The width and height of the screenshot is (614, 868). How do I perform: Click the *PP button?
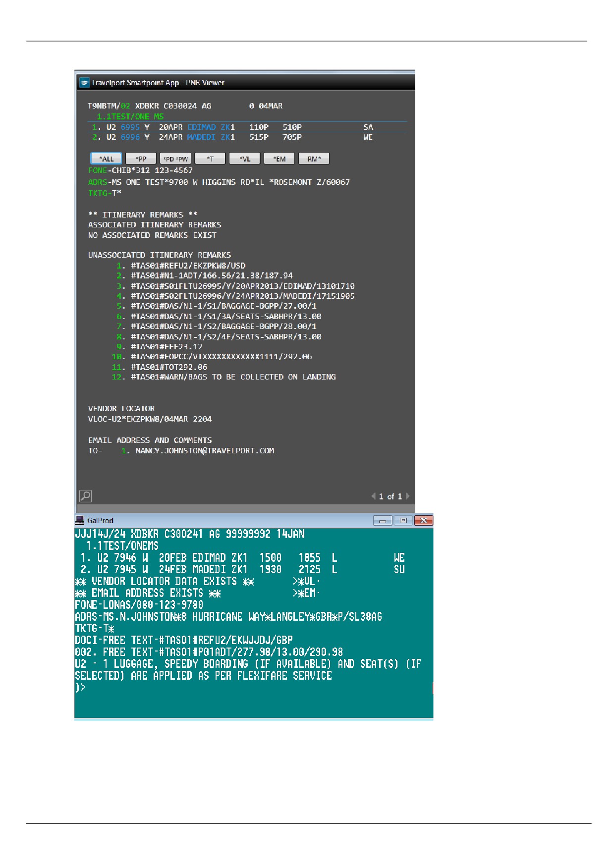pyautogui.click(x=141, y=159)
